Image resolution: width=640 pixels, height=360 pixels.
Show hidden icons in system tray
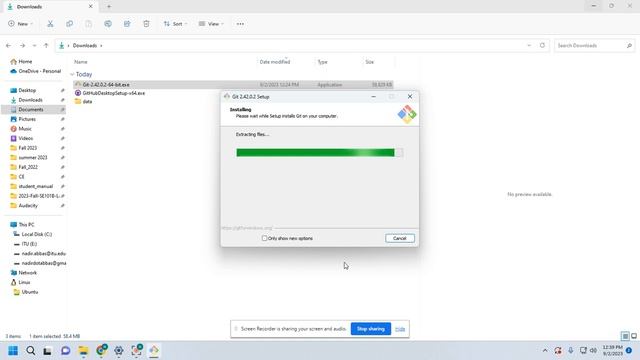pyautogui.click(x=545, y=351)
